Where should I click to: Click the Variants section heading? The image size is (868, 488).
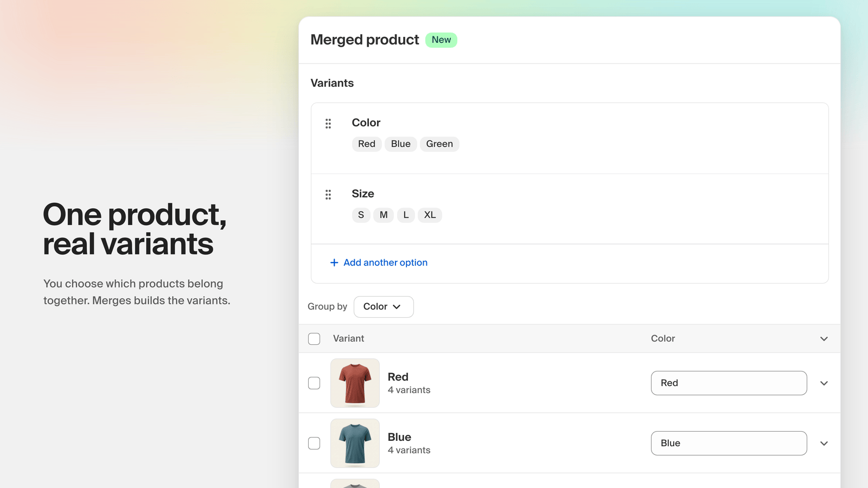click(332, 83)
